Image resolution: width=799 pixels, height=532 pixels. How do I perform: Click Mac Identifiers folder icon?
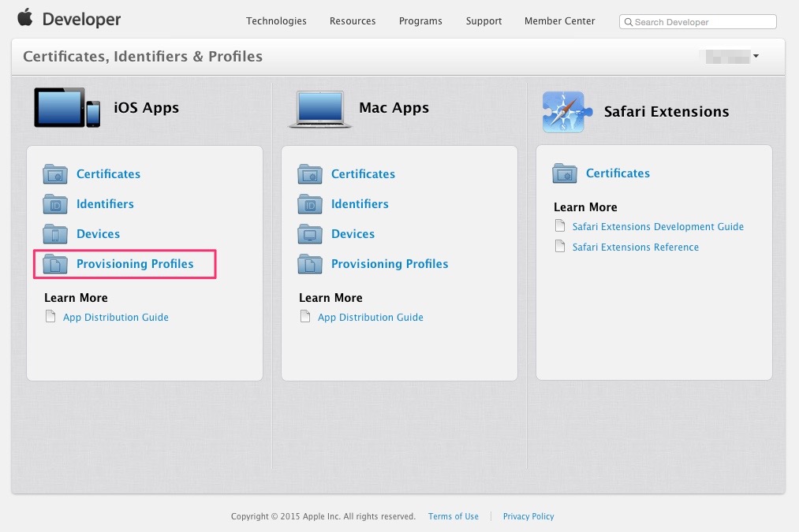coord(310,204)
